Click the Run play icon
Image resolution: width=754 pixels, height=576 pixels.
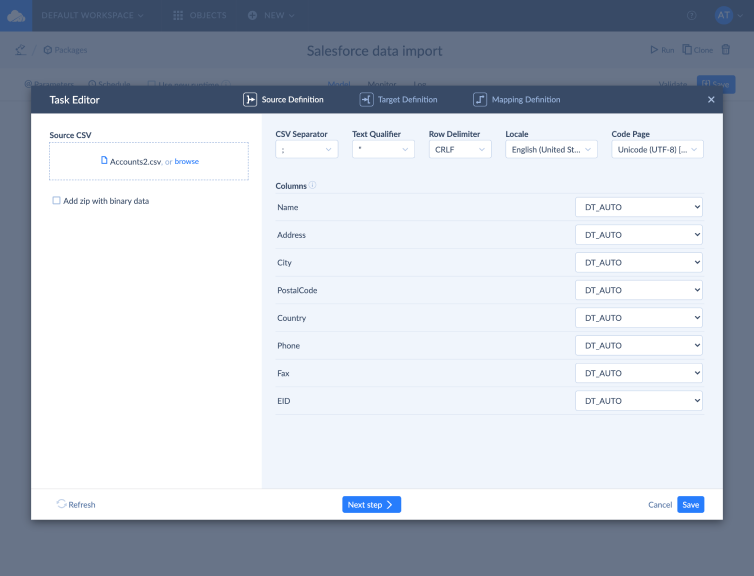654,50
